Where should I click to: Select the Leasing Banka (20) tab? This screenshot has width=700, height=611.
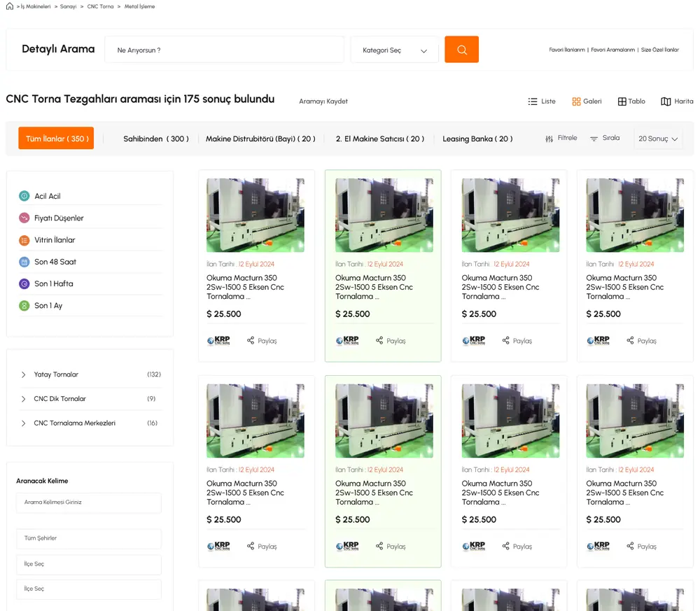coord(477,139)
